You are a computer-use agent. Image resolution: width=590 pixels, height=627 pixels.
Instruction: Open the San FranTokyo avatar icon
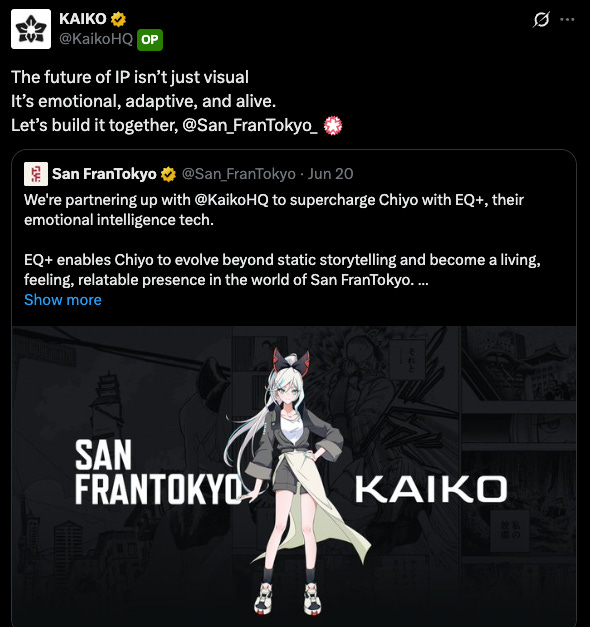pyautogui.click(x=36, y=174)
